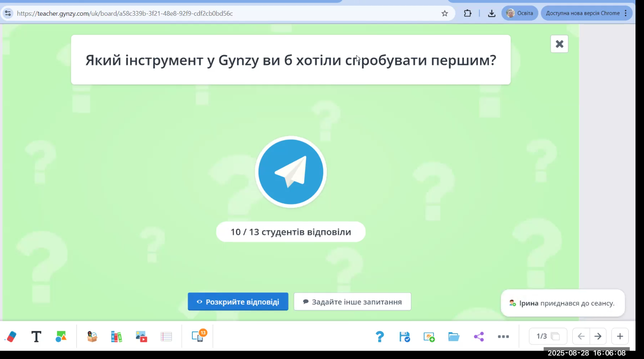Viewport: 644px width, 359px height.
Task: Select the Text tool
Action: [37, 337]
